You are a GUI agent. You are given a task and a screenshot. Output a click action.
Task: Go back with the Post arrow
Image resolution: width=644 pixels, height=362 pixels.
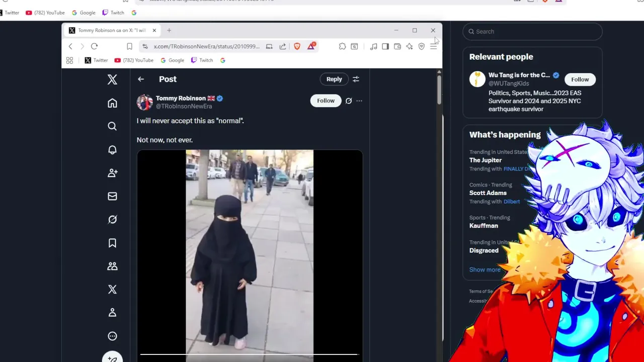click(141, 79)
